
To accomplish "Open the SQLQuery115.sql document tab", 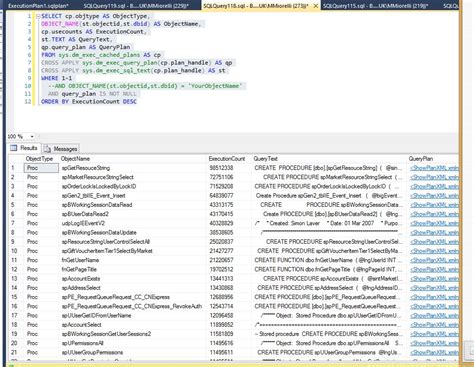I will 376,6.
